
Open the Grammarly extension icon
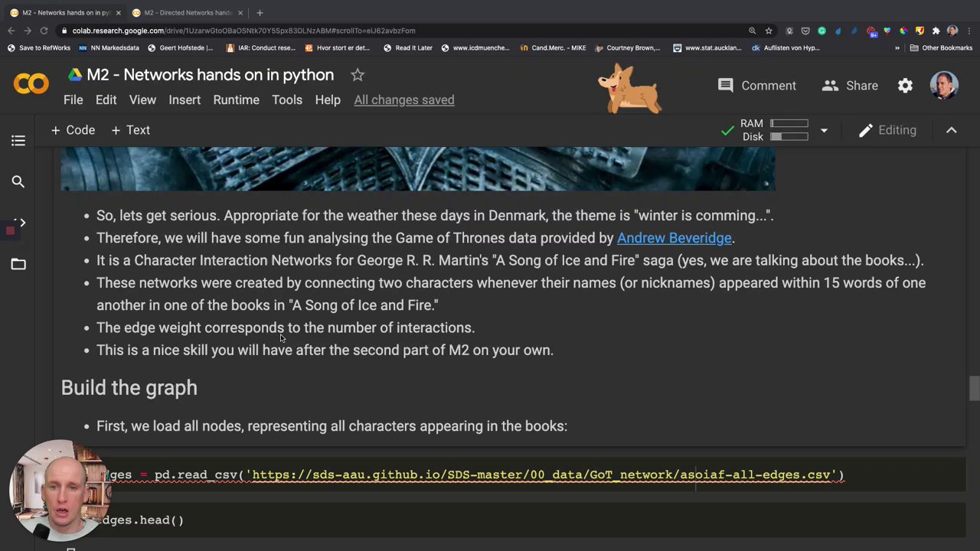tap(822, 31)
